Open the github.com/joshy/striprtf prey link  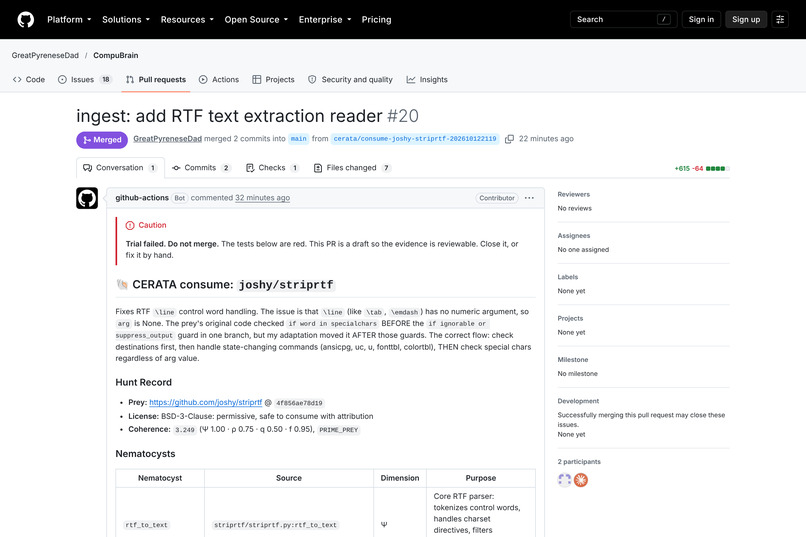(x=206, y=402)
